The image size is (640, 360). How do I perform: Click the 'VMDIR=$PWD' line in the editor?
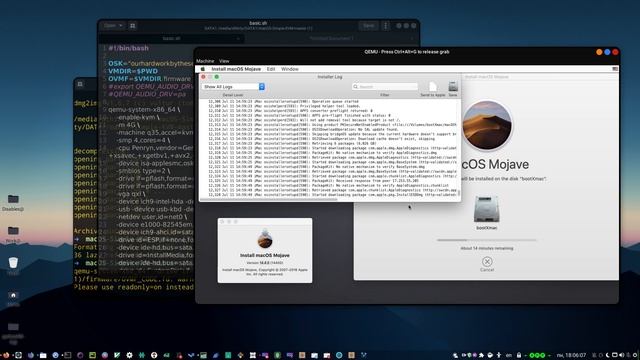coord(133,71)
